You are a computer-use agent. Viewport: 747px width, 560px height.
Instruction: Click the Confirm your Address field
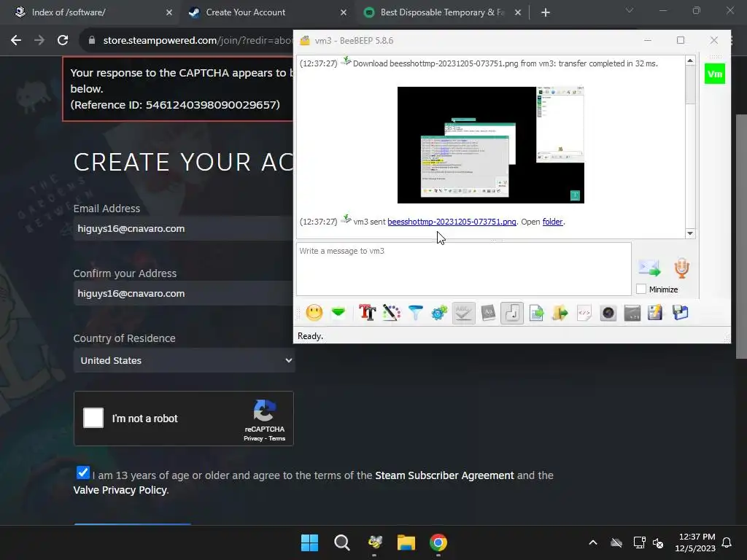[185, 293]
